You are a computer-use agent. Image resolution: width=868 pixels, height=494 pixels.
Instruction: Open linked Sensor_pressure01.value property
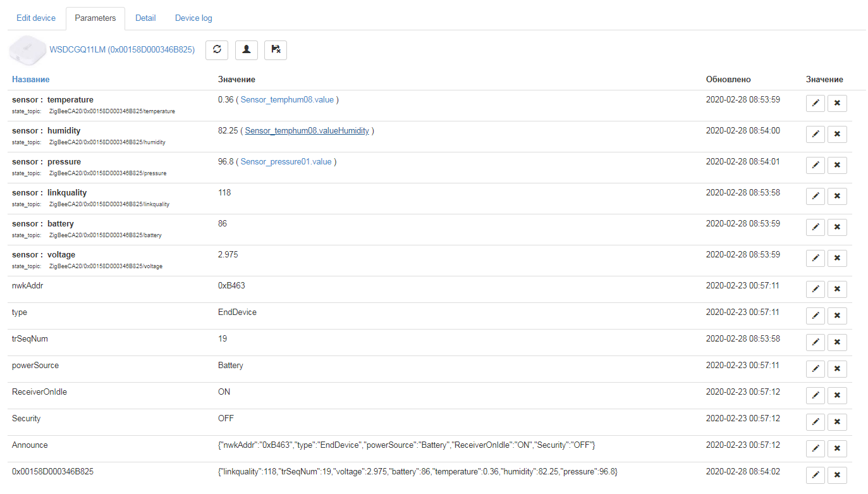tap(286, 162)
